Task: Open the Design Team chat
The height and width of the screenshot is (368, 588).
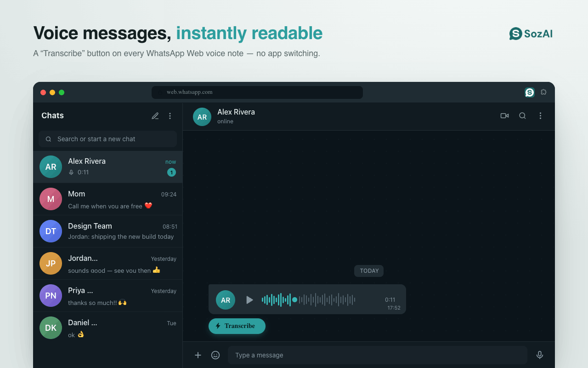Action: 108,231
